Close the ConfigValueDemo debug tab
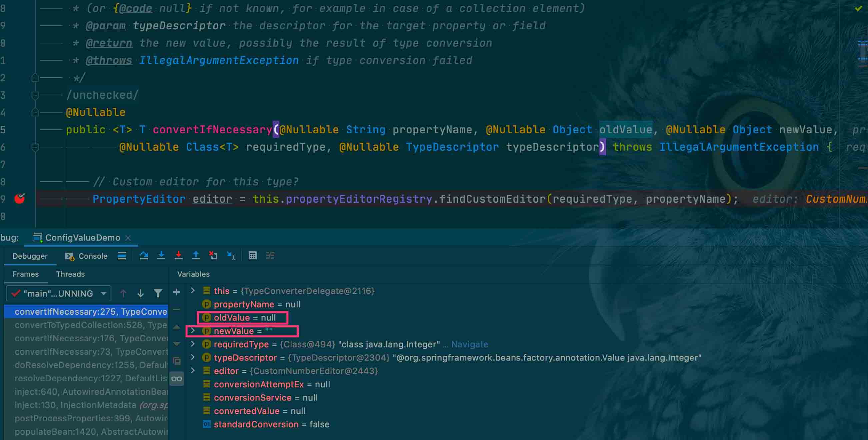The width and height of the screenshot is (868, 440). (x=128, y=238)
